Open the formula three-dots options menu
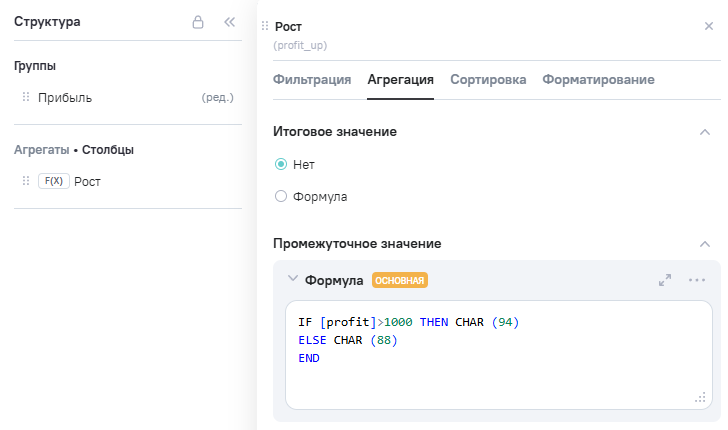Screen dimensions: 728x430 click(697, 280)
